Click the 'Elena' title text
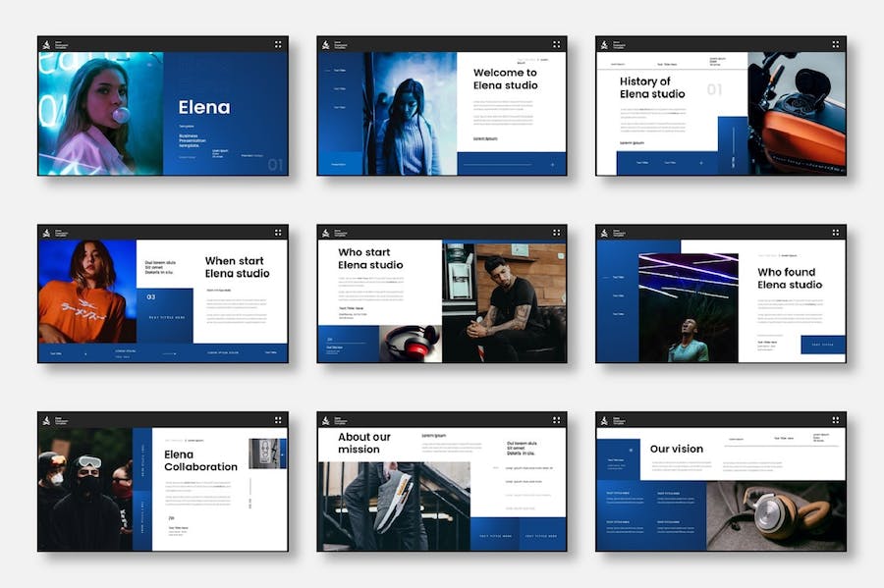 coord(203,108)
